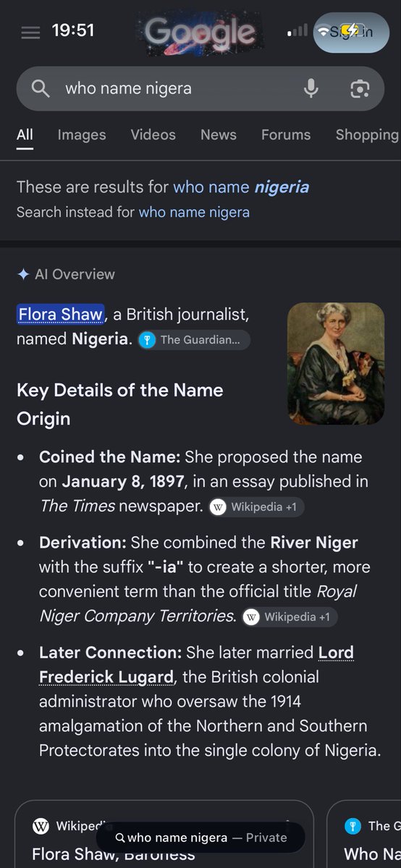Search instead for who name nigera

[x=194, y=212]
